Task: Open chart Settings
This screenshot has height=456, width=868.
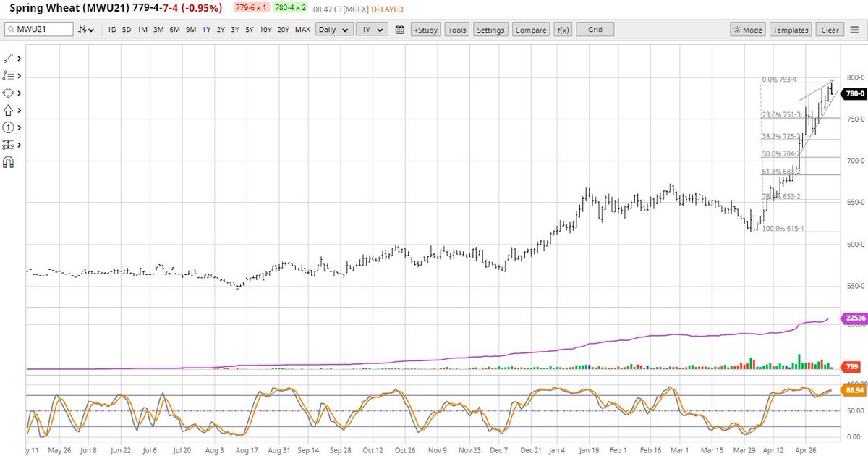Action: 490,30
